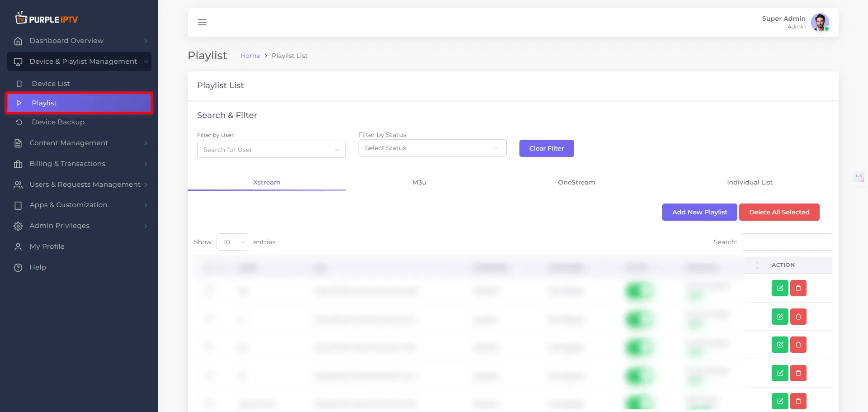Toggle status switch in second row
The width and height of the screenshot is (868, 412).
[x=639, y=319]
